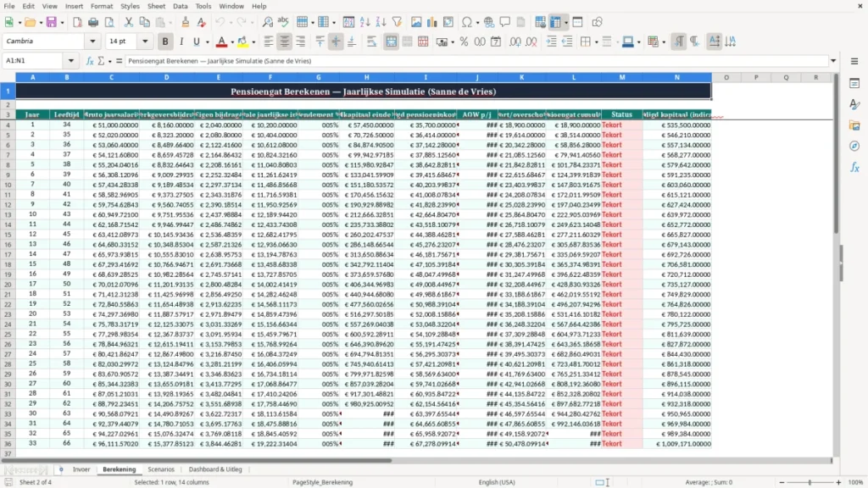
Task: Open background color dropdown arrow
Action: [x=253, y=42]
